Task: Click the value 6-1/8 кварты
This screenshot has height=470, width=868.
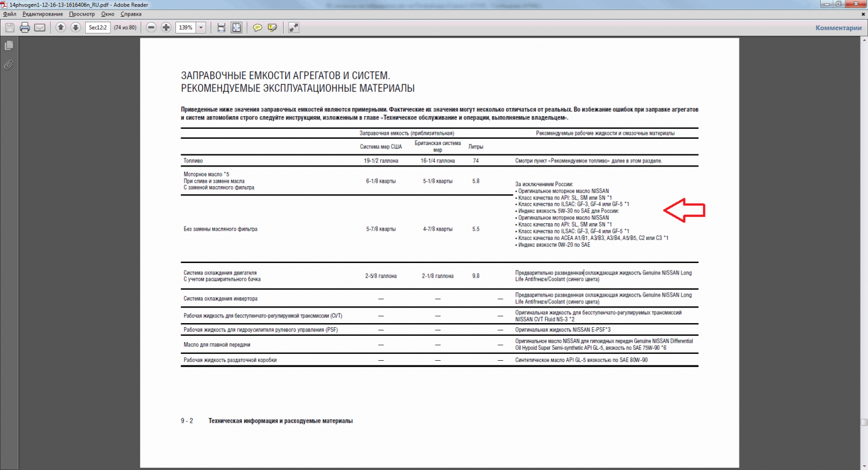Action: [x=381, y=181]
